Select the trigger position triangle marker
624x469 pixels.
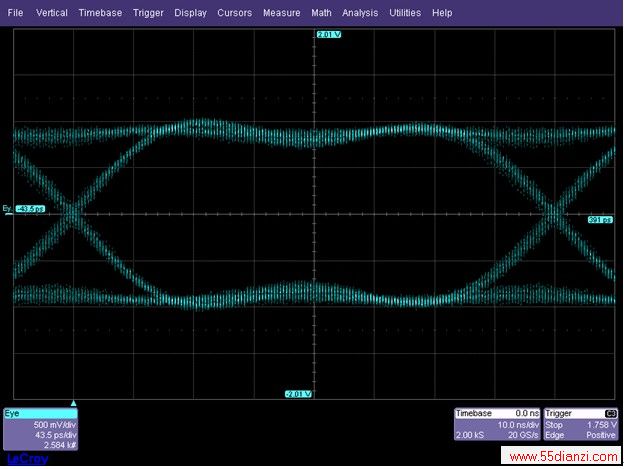coord(74,403)
